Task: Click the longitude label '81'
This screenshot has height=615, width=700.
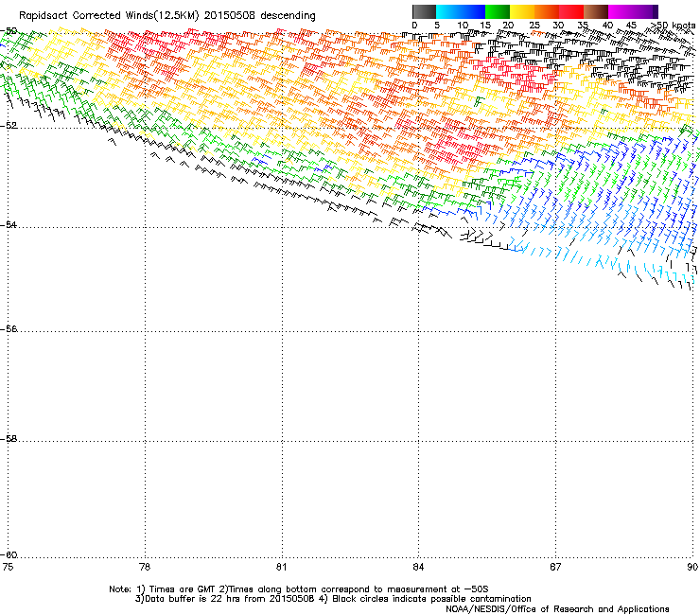Action: (x=281, y=567)
